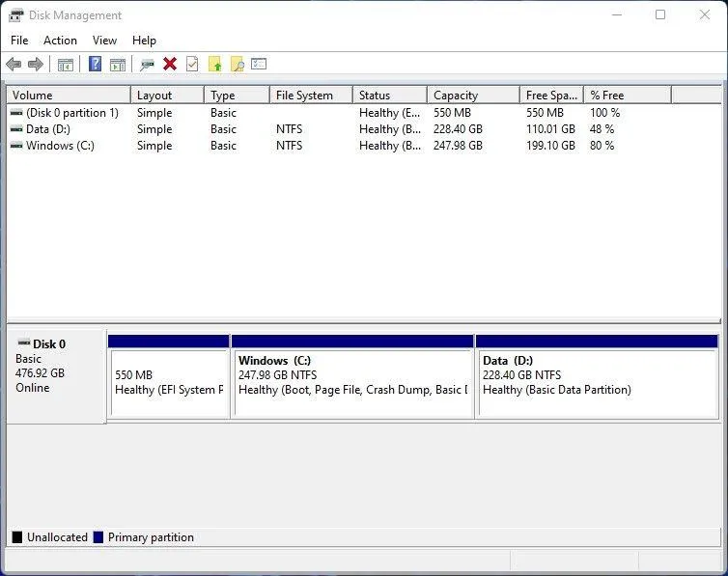This screenshot has height=576, width=728.
Task: Open the View menu
Action: tap(104, 41)
